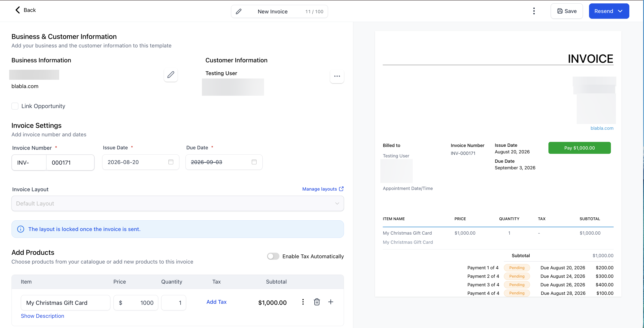Click the Testing User customer name
This screenshot has height=328, width=644.
[221, 73]
